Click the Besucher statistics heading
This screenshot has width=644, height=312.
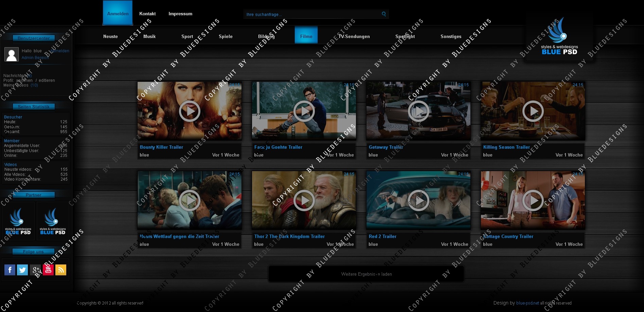click(13, 117)
